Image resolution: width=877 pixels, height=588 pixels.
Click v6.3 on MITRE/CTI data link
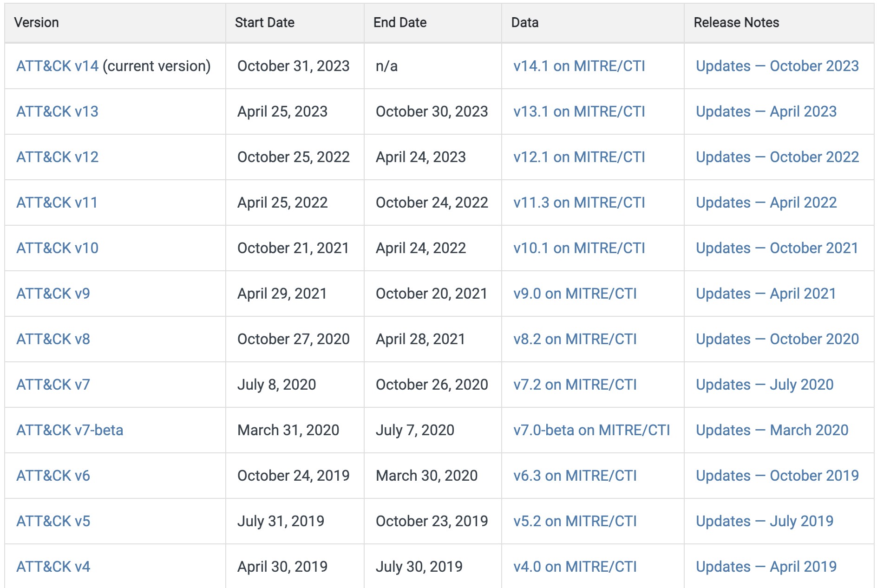coord(575,476)
